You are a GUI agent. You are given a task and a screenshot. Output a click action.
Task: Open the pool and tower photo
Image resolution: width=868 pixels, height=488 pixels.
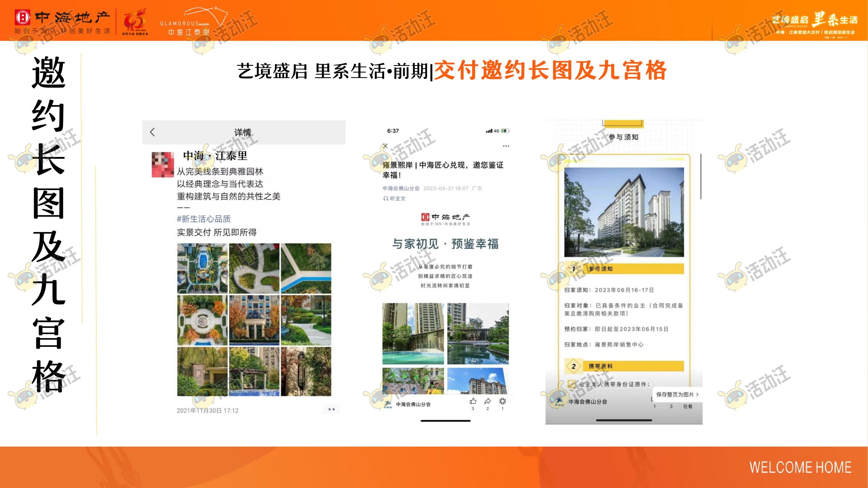[x=413, y=333]
